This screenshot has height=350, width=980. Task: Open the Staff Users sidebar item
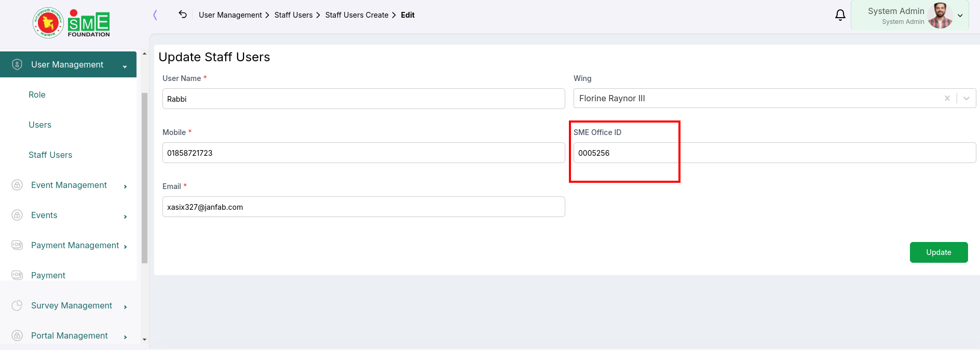tap(50, 155)
